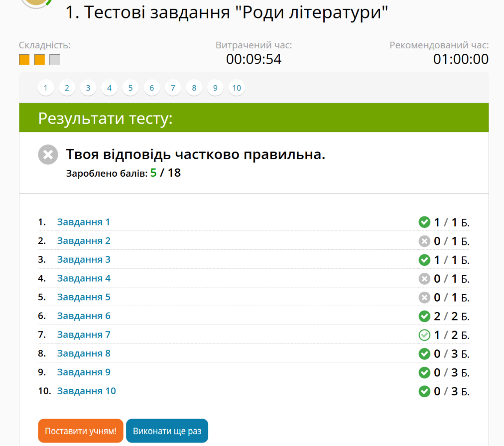The image size is (504, 446).
Task: Click the gray cross icon for Завдання 2
Action: pos(424,241)
